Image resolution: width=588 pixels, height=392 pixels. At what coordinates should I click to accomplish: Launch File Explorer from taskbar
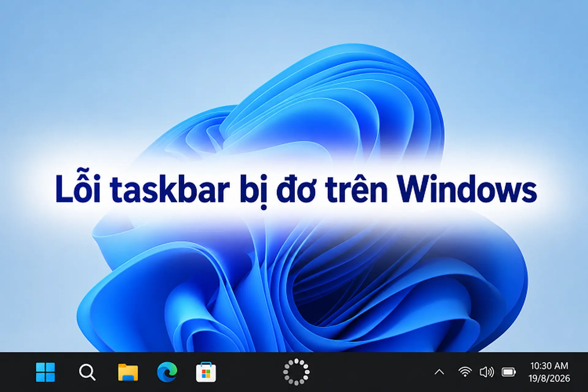(x=128, y=372)
